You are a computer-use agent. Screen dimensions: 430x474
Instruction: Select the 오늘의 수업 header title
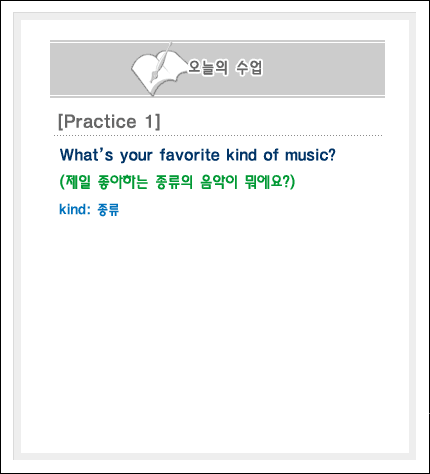coord(226,68)
